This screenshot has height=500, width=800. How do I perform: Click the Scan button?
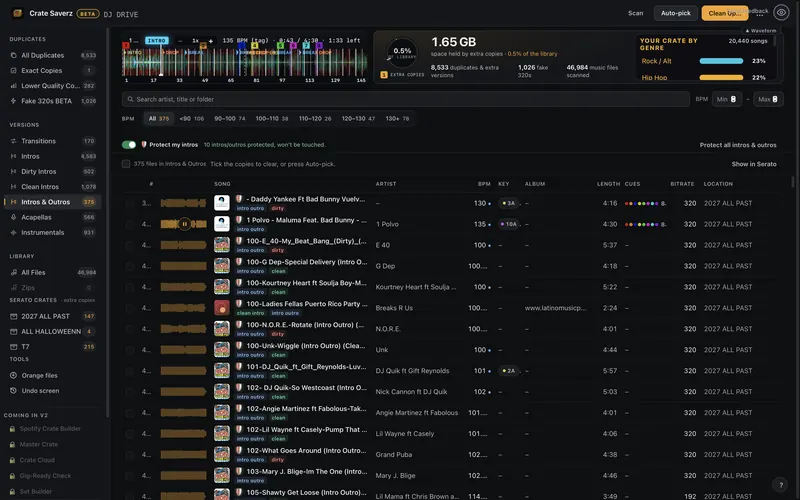pyautogui.click(x=635, y=13)
